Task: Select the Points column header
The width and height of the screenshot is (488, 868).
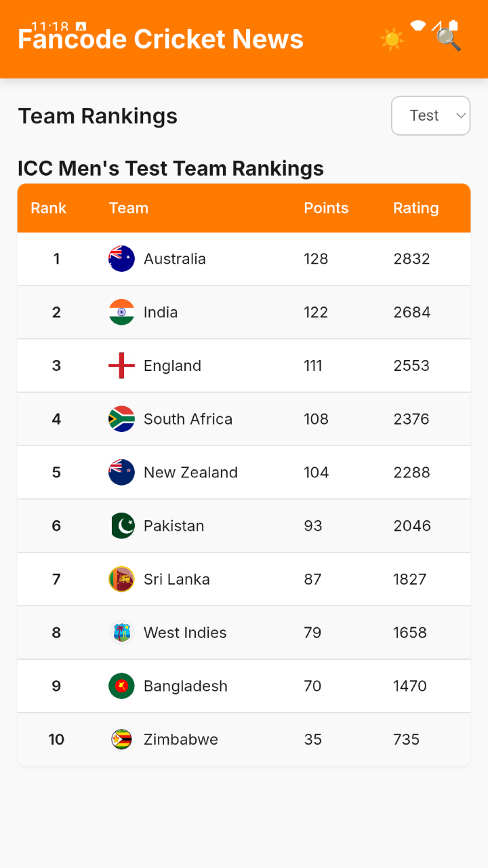Action: (326, 208)
